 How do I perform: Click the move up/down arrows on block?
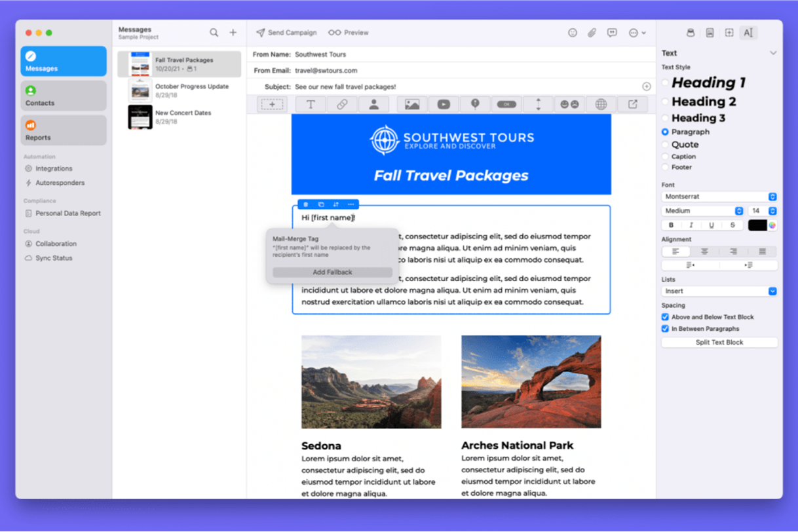[x=336, y=204]
